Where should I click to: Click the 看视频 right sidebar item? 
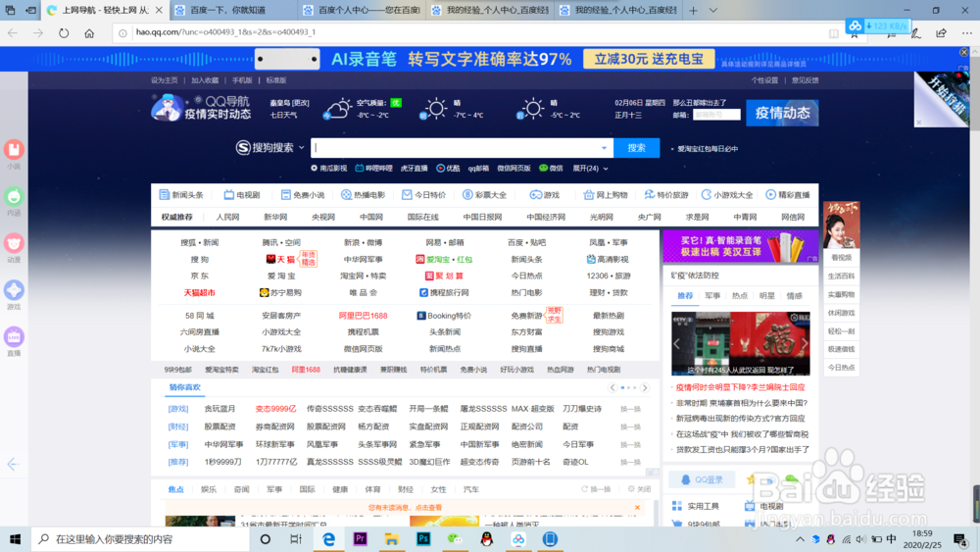[x=841, y=258]
